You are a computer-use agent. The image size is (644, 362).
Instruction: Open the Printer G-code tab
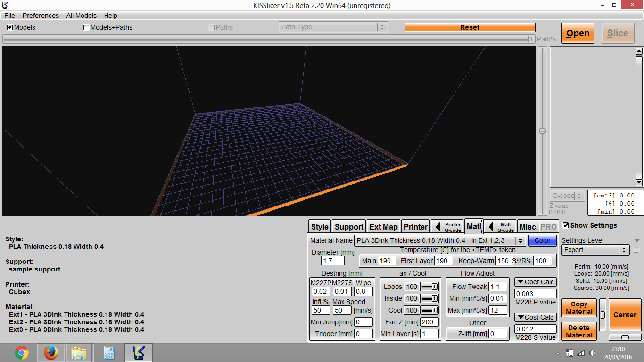pyautogui.click(x=447, y=227)
